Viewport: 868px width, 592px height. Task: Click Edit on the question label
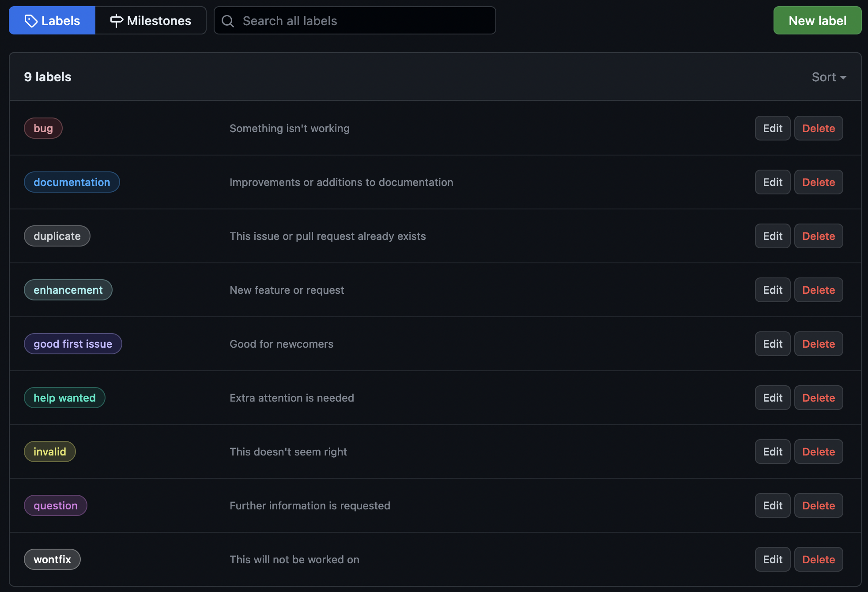click(x=772, y=504)
